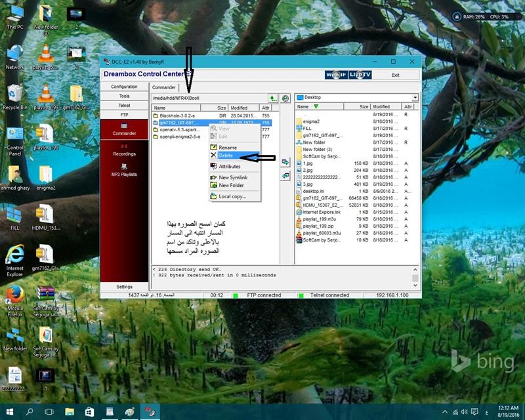Switch to the Commander tab
Screen dimensions: 525x420
tap(164, 87)
